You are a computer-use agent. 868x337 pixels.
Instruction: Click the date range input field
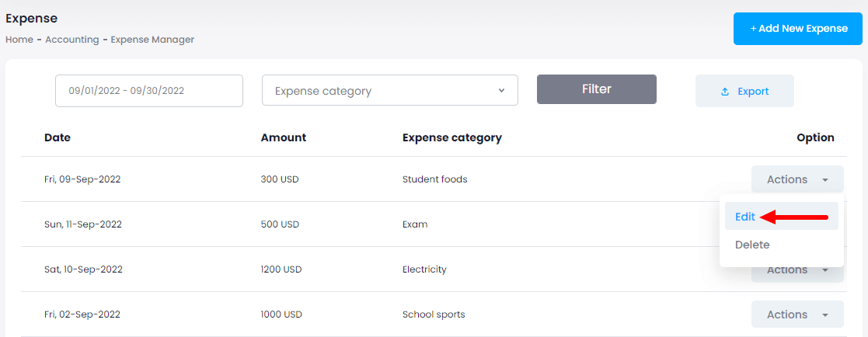pos(148,91)
